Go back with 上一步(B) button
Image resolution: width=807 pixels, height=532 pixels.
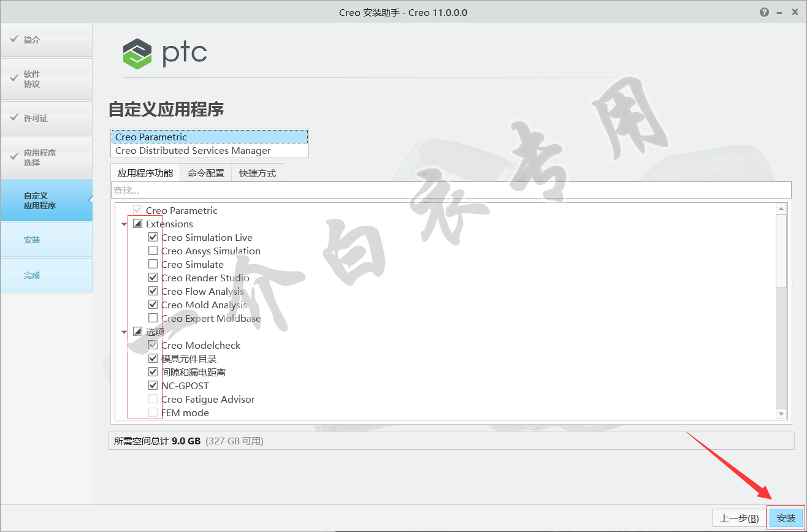740,518
